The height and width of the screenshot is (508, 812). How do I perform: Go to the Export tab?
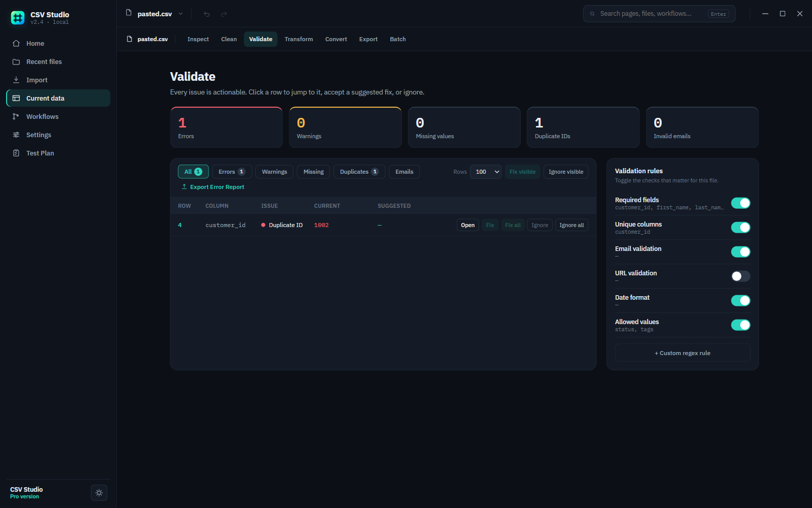point(368,39)
